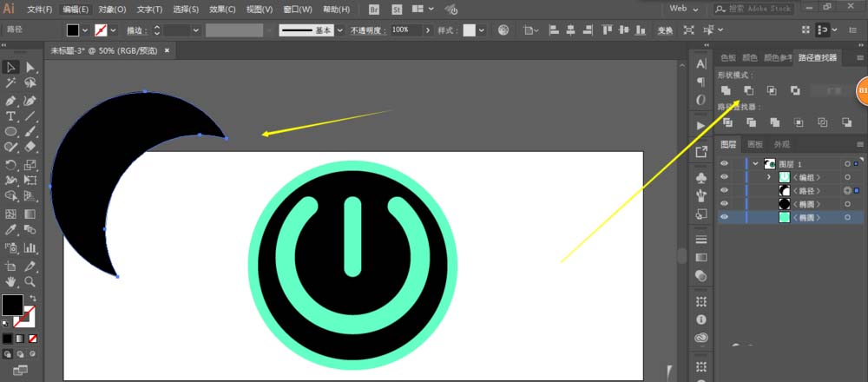
Task: Open stroke color dropdown in control bar
Action: [114, 30]
